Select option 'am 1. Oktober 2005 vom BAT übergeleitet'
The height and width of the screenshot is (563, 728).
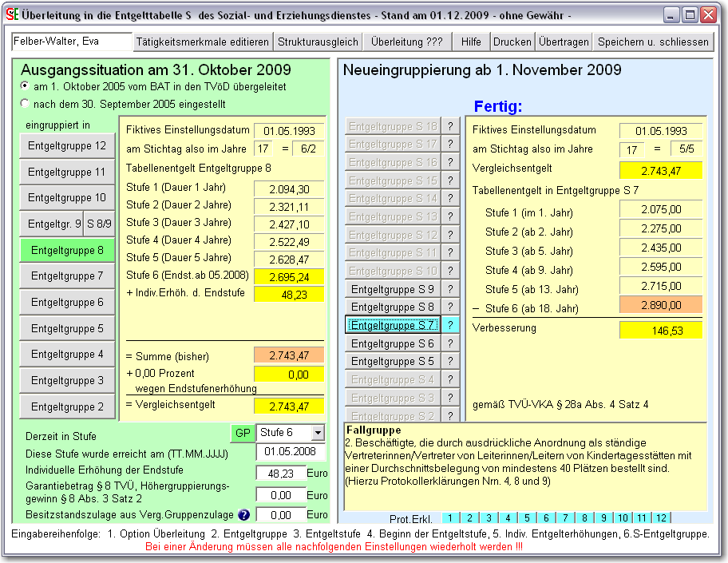click(25, 86)
